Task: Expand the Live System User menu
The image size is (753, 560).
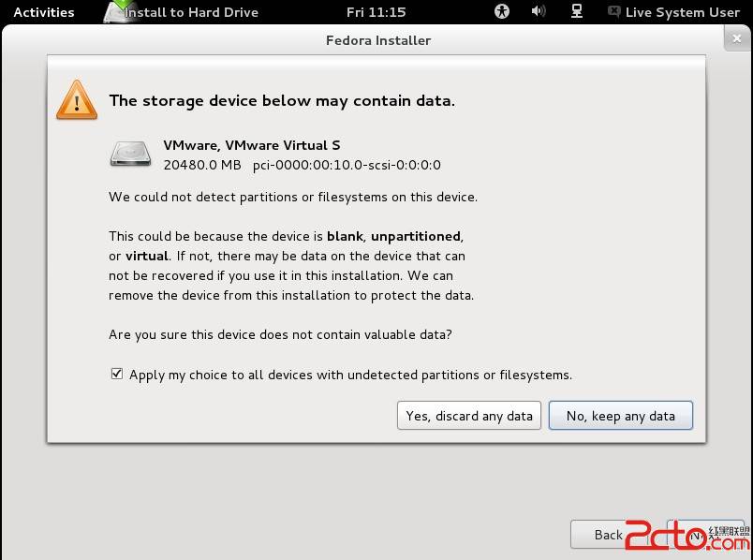Action: (683, 12)
